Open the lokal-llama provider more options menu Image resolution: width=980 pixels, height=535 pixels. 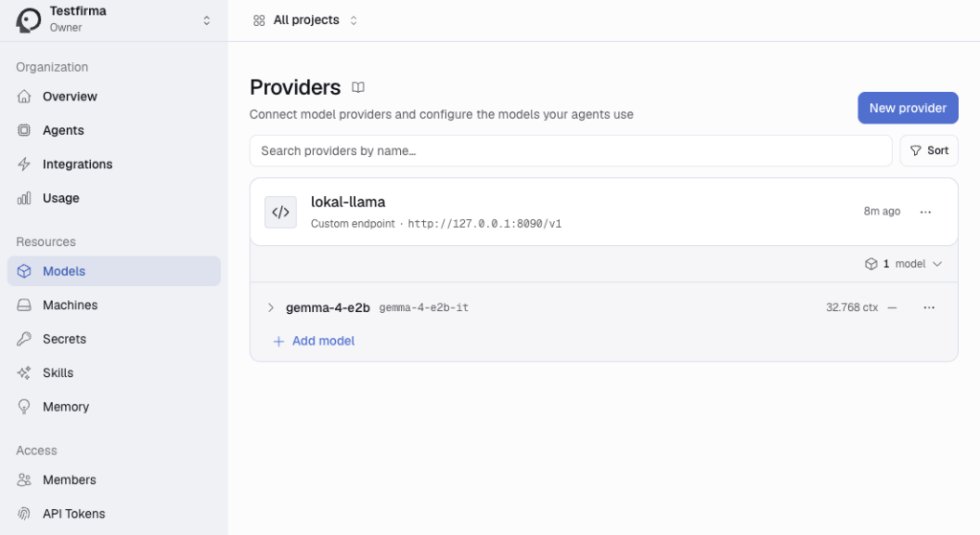coord(925,212)
